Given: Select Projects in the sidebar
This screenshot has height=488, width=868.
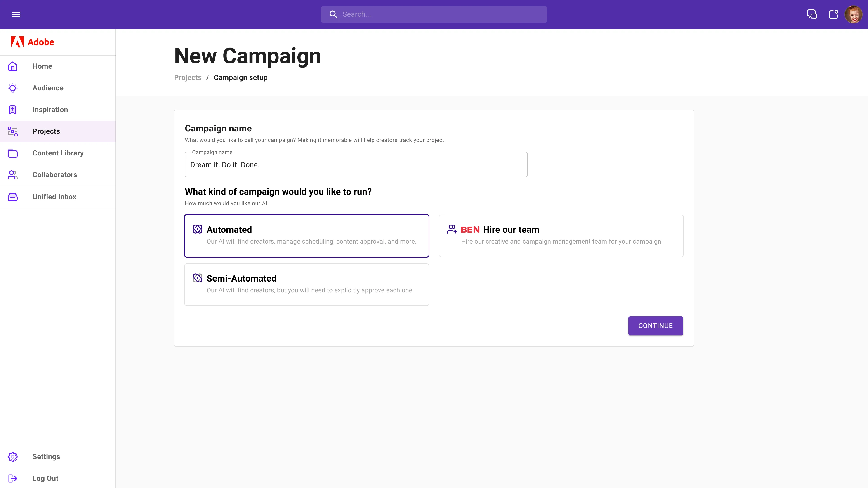Looking at the screenshot, I should point(58,131).
